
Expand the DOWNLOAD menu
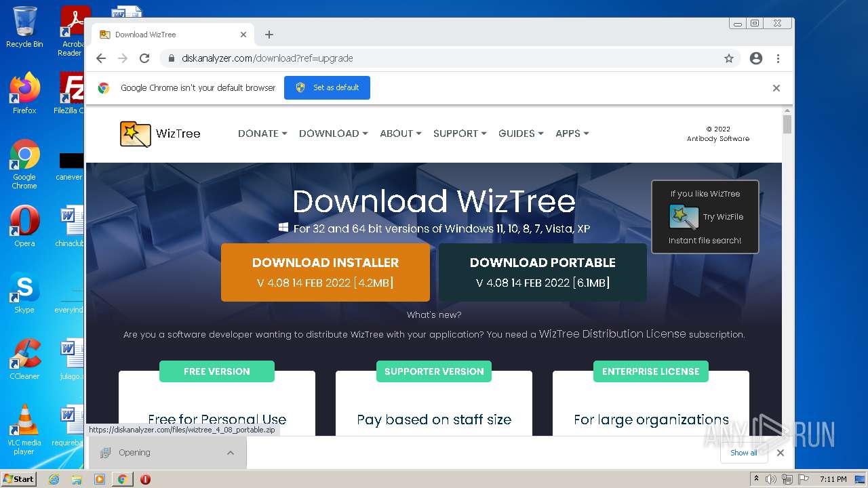click(x=334, y=134)
